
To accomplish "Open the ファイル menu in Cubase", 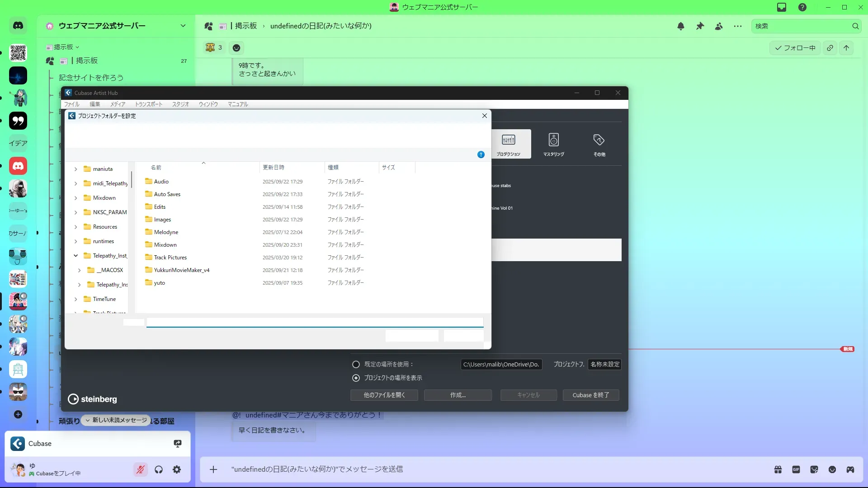I will (x=71, y=104).
